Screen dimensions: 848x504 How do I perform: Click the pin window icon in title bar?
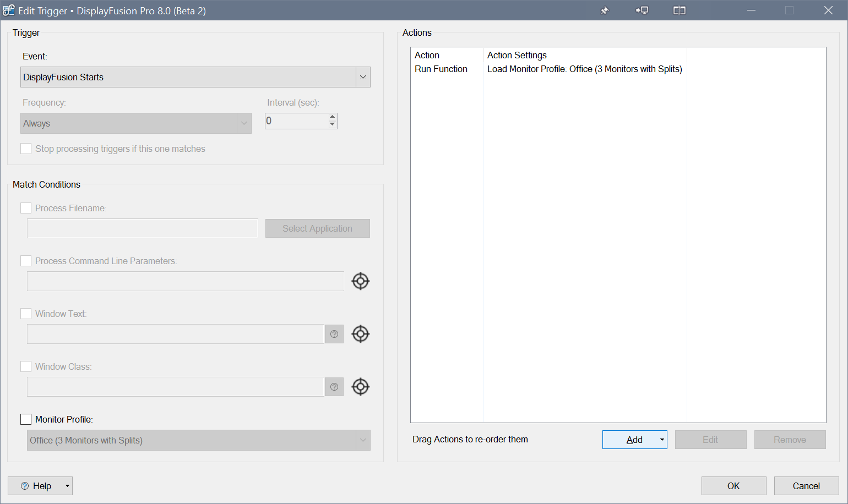point(605,10)
